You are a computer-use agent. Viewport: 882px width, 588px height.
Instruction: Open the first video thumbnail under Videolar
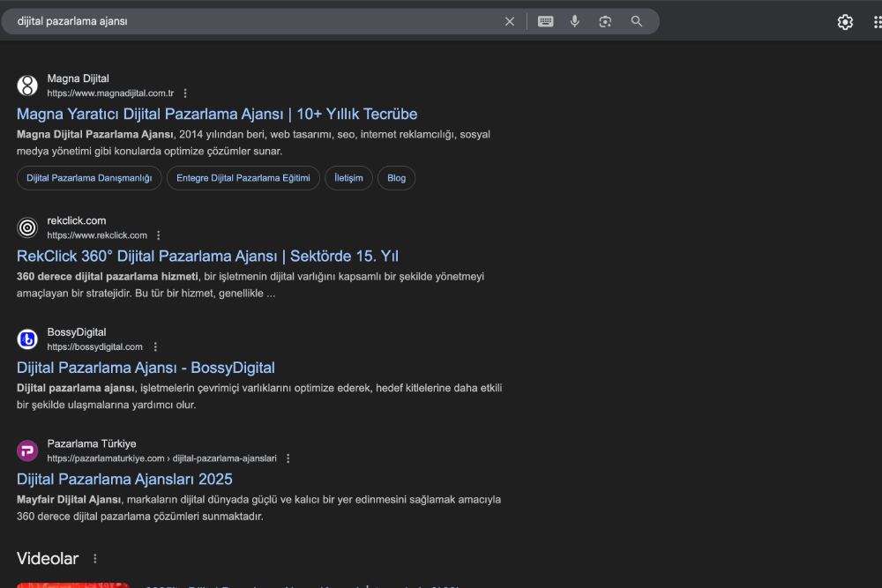[x=73, y=585]
